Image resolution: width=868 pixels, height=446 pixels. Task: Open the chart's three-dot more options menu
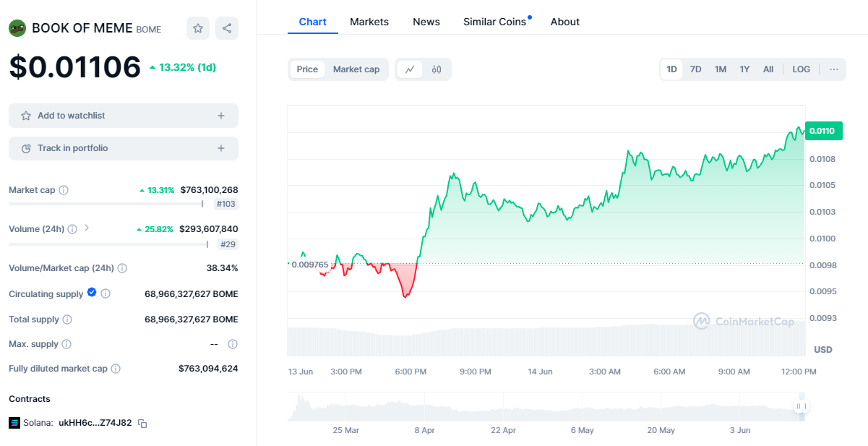pyautogui.click(x=834, y=69)
